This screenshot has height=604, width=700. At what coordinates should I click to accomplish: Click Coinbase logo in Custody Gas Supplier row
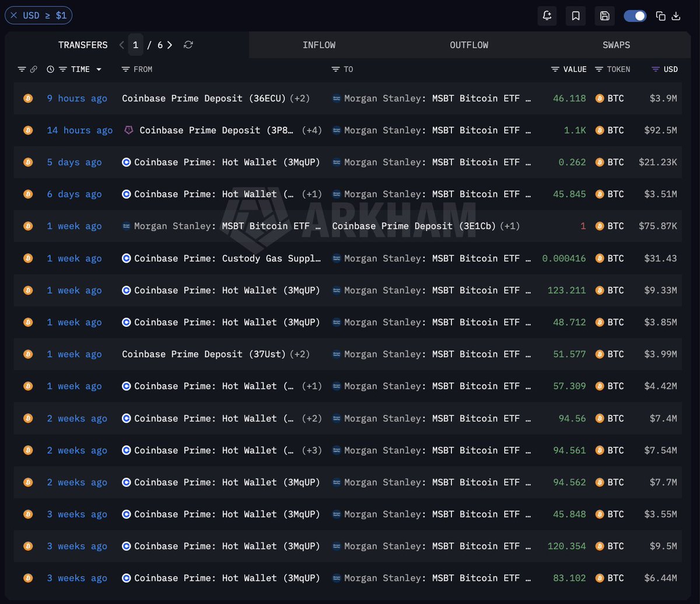[x=127, y=259]
